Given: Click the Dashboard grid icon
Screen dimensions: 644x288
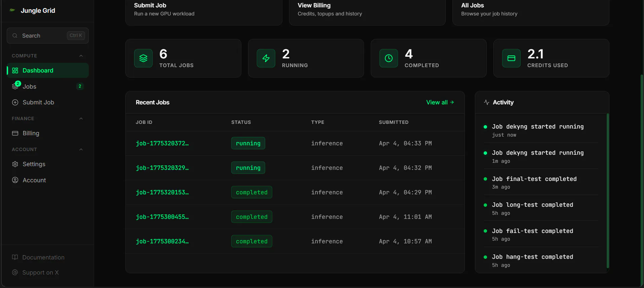Looking at the screenshot, I should [x=15, y=70].
